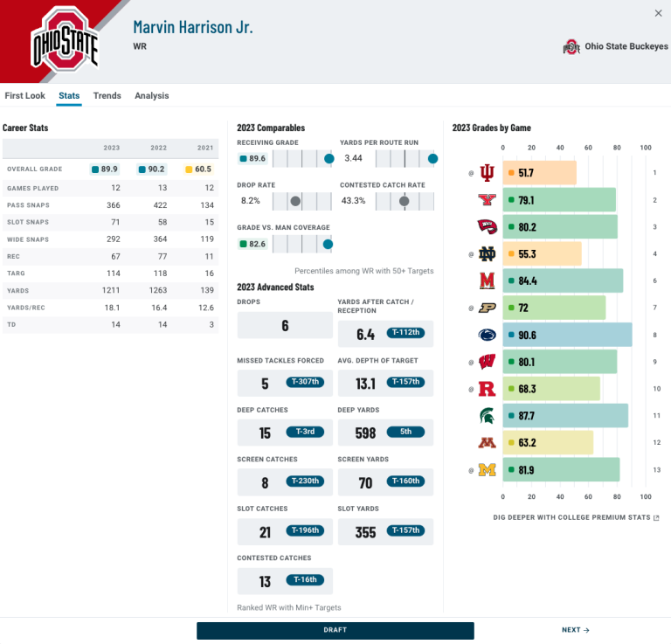Click drop rate percentile marker

[295, 201]
